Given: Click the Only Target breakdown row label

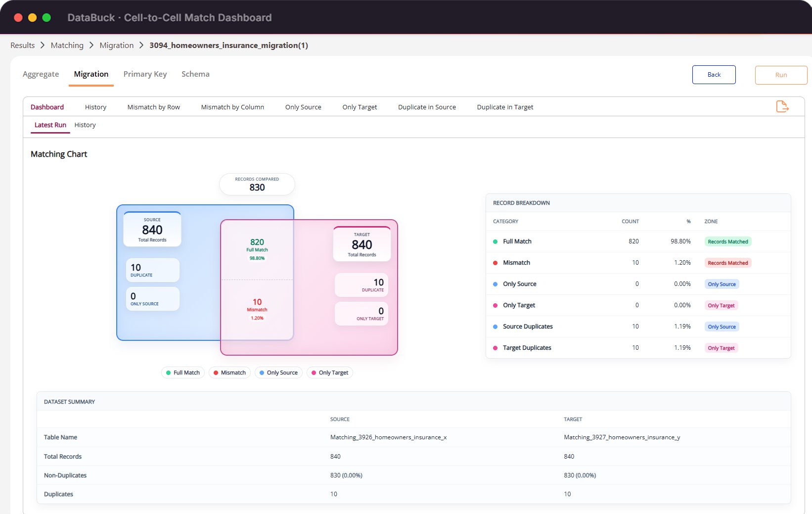Looking at the screenshot, I should point(519,305).
